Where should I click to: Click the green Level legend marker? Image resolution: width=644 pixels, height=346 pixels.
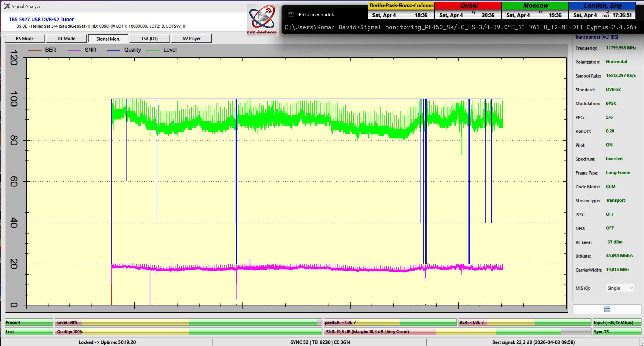click(153, 50)
